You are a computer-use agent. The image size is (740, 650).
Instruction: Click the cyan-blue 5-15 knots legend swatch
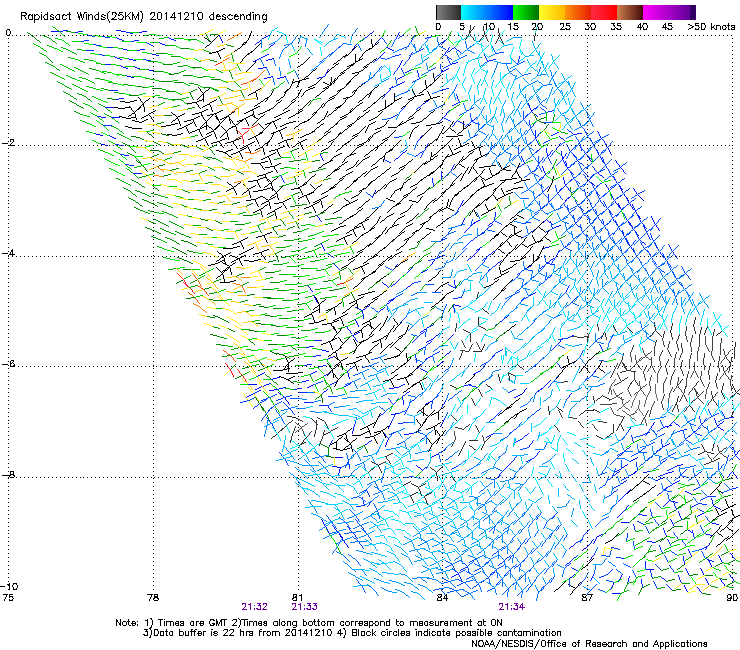click(487, 12)
